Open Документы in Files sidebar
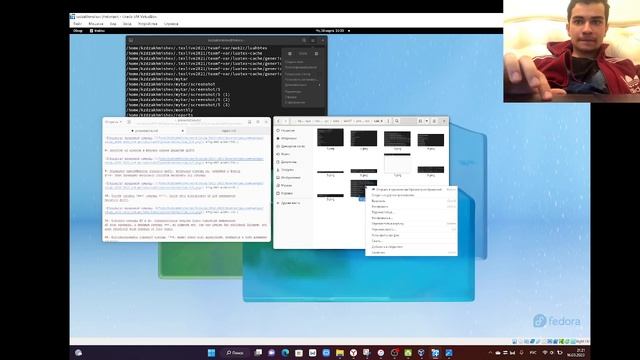Viewport: 640px width, 360px height. [287, 162]
